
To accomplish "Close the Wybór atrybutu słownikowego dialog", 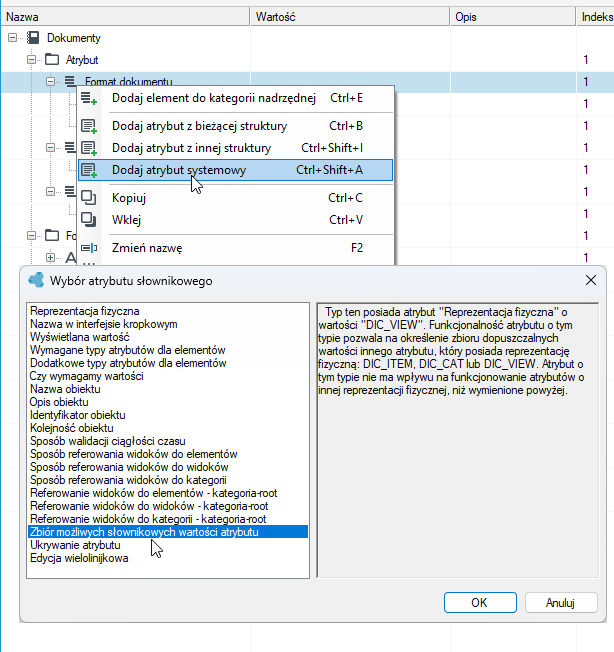I will pos(591,280).
